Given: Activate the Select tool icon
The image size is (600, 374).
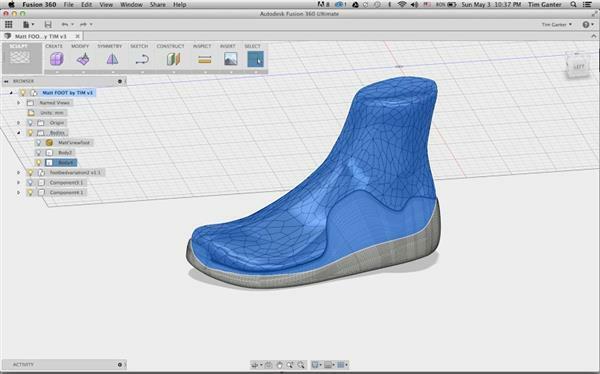Looking at the screenshot, I should [x=256, y=59].
